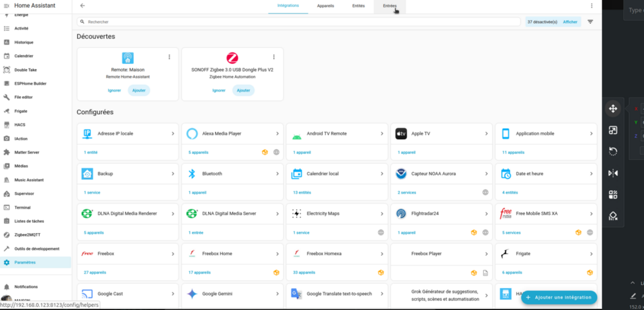Expand the Bluetooth integration chevron
Viewport: 644px width, 310px height.
(x=277, y=173)
